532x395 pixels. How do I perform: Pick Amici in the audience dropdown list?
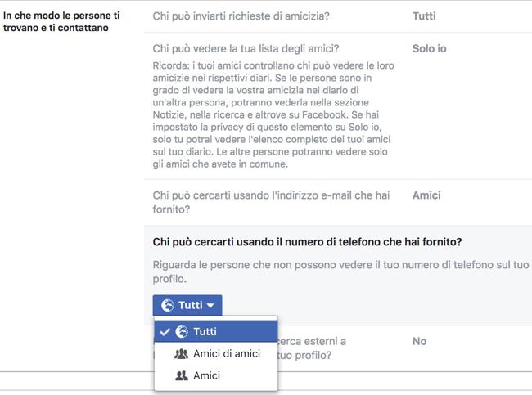coord(206,376)
